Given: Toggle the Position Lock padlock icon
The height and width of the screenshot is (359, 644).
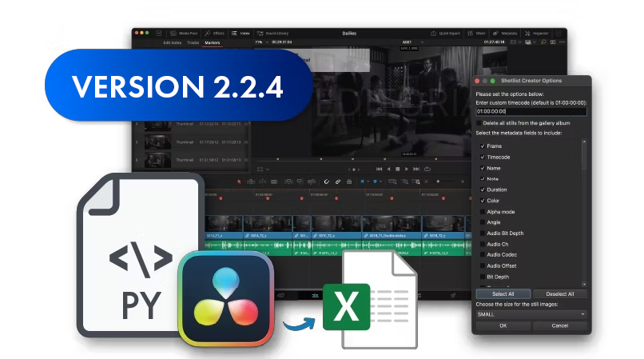Looking at the screenshot, I should tap(349, 181).
